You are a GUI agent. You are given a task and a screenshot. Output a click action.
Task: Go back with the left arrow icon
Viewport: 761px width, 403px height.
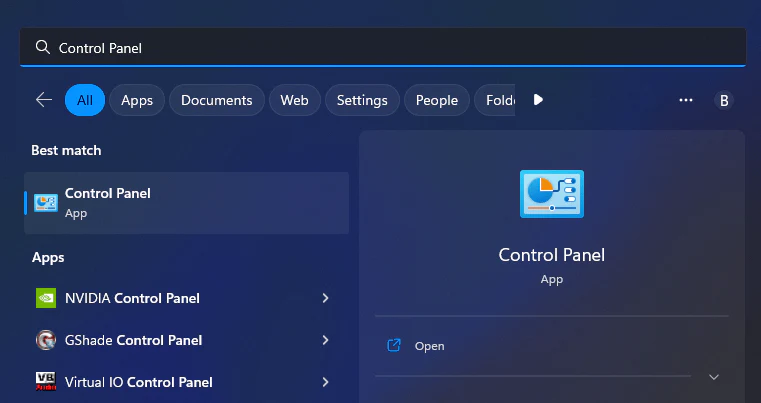44,100
